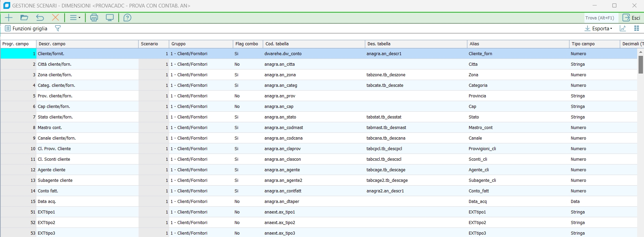Open the Funzioni griglia menu
Image resolution: width=644 pixels, height=237 pixels.
point(26,28)
